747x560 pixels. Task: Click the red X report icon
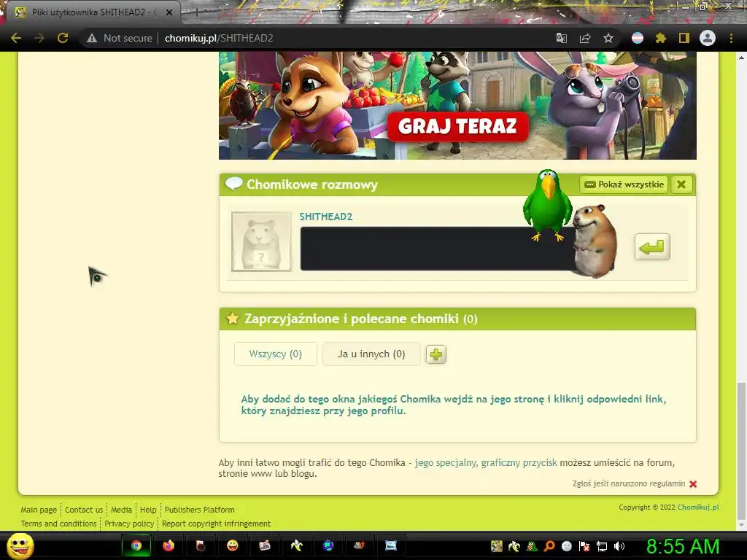[x=693, y=484]
